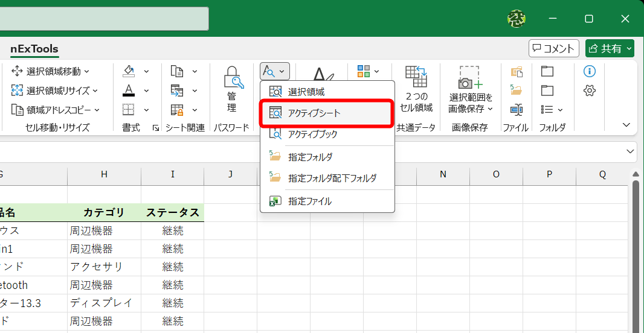Open the 選択領域リサイズ resize tool
The height and width of the screenshot is (333, 644).
[54, 90]
